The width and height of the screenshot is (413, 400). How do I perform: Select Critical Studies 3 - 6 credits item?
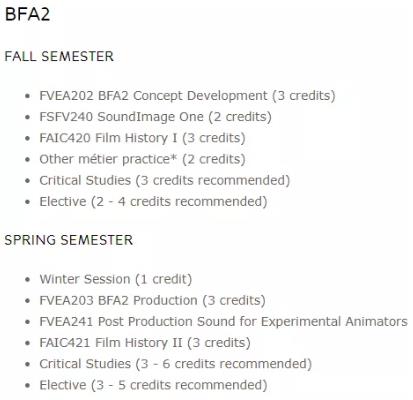tap(176, 364)
